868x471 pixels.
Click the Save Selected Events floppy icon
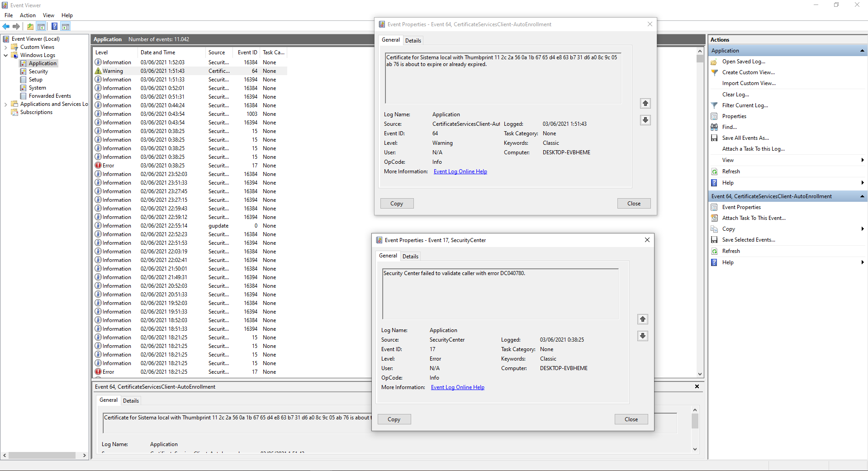714,240
